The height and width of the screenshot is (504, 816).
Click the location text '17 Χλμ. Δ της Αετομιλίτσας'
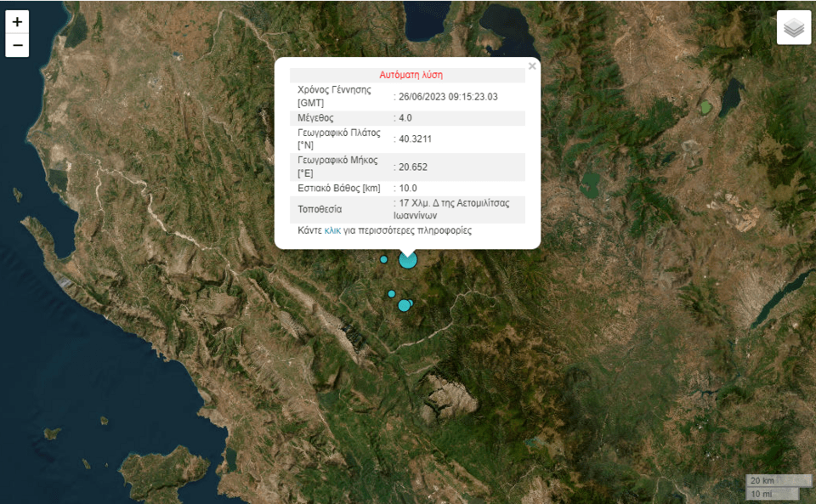(454, 203)
